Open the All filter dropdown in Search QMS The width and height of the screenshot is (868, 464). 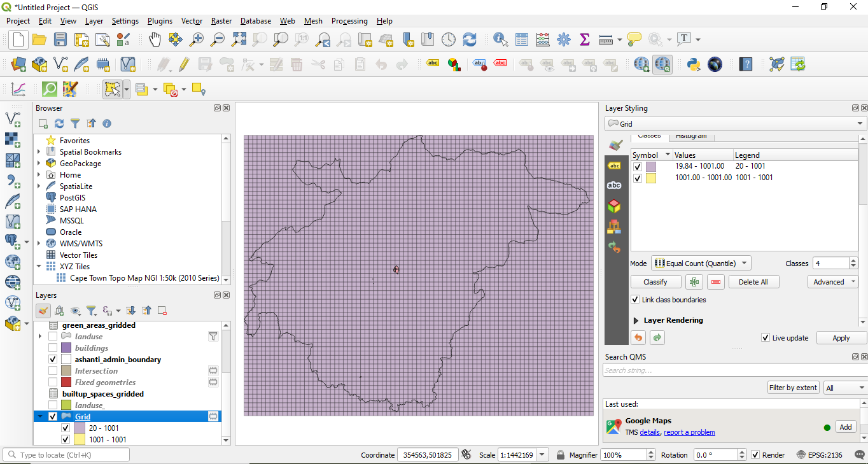(845, 388)
